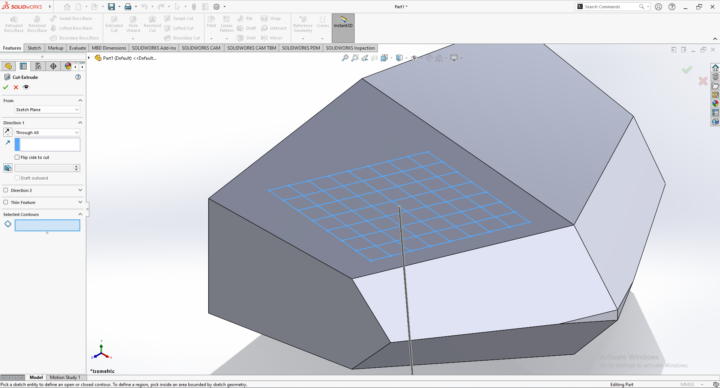Click the Direction of Extrusion selection box

[x=47, y=145]
